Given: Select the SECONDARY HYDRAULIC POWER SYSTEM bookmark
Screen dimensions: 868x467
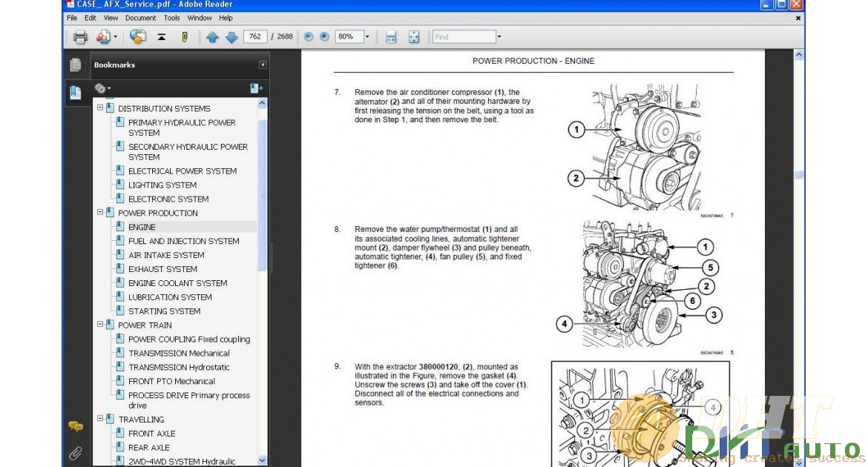Looking at the screenshot, I should click(188, 152).
